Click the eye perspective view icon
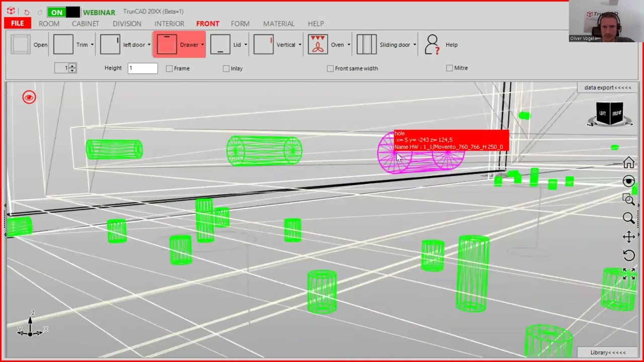This screenshot has width=644, height=362. pyautogui.click(x=628, y=181)
